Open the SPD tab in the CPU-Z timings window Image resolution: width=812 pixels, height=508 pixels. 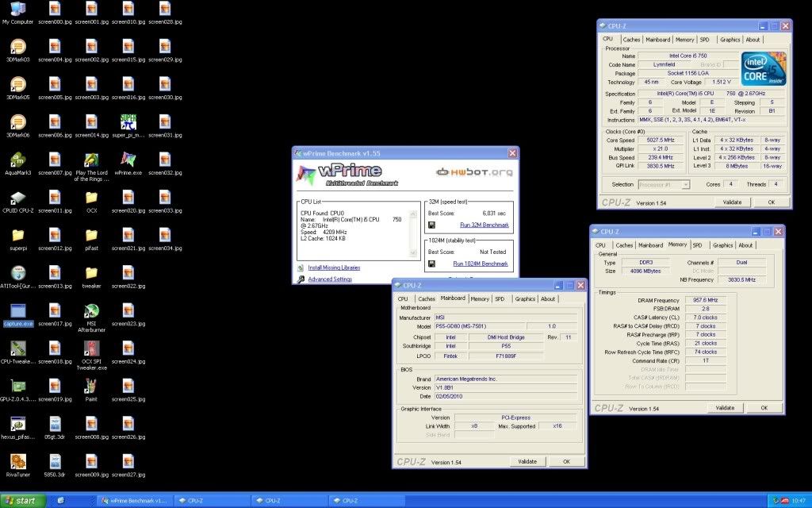[697, 245]
